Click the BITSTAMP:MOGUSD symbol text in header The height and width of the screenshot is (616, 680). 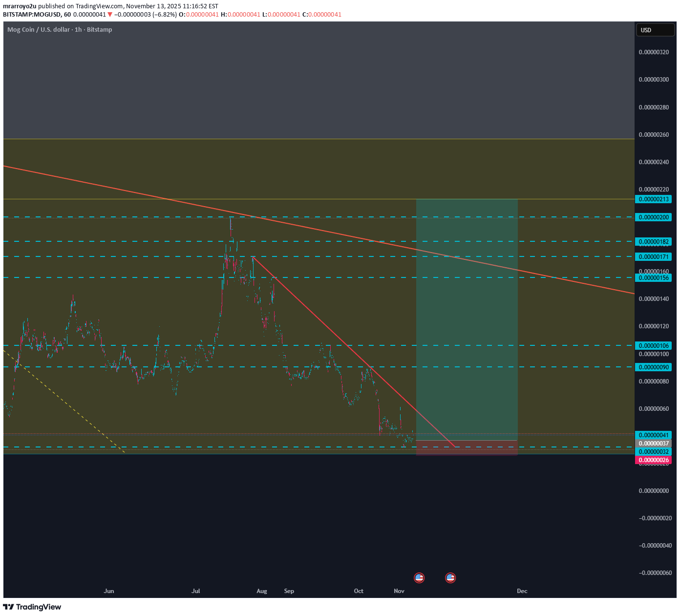(x=32, y=15)
